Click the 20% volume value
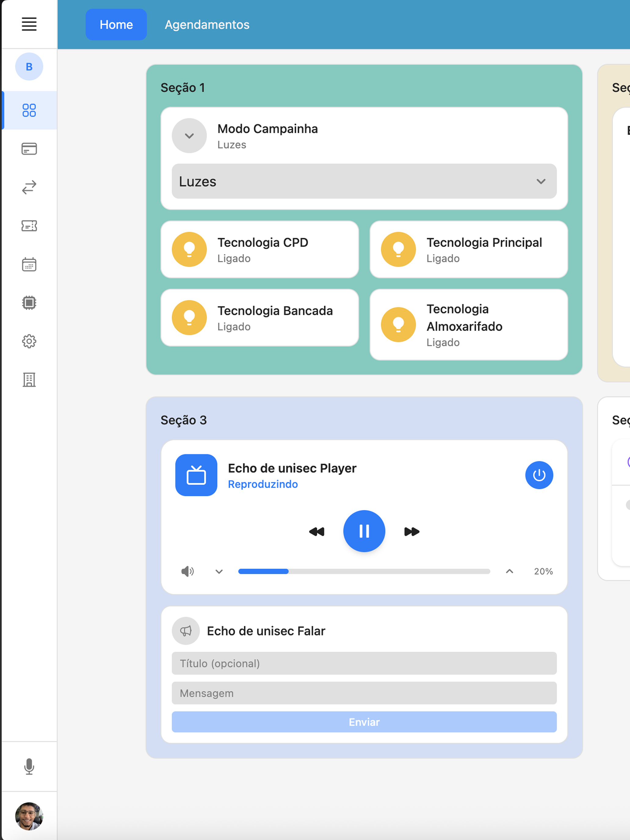Screen dimensions: 630x840 click(x=543, y=571)
